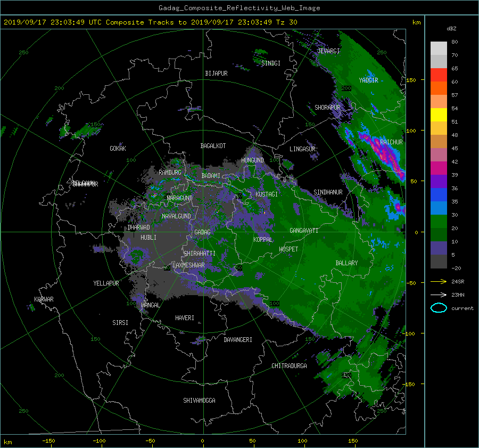Viewport: 479px width, 448px height.
Task: Select the yellow 51-54 dBZ swatch
Action: tap(439, 115)
